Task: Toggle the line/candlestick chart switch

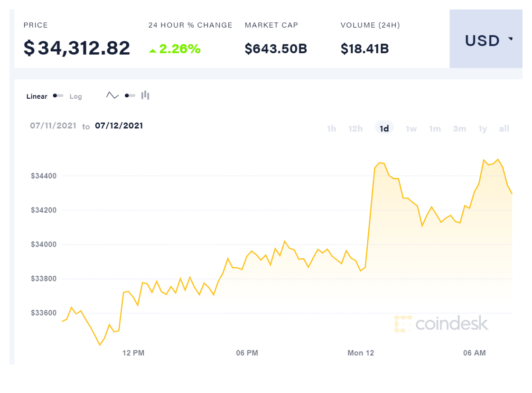Action: 130,95
